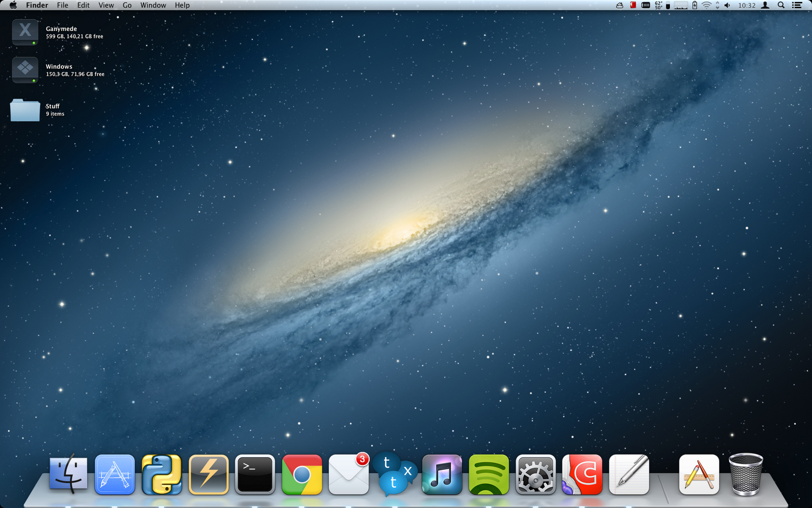812x508 pixels.
Task: Click the '9 items' label under Stuff
Action: click(x=55, y=114)
